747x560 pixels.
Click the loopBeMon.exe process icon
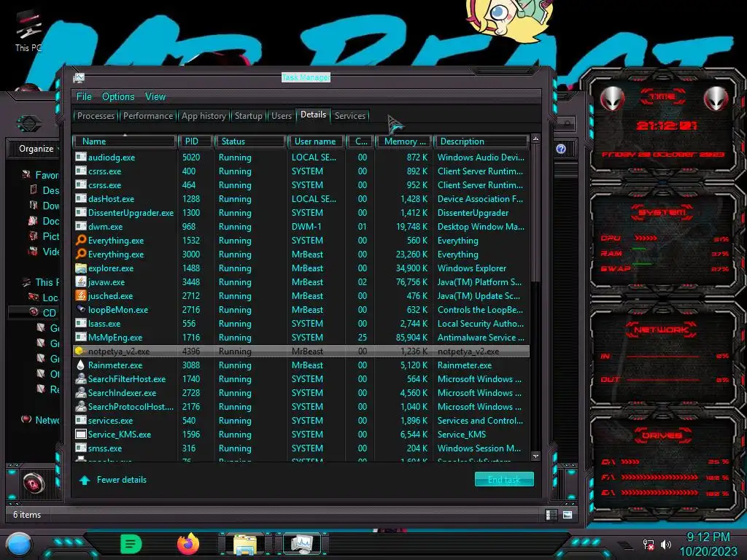(x=81, y=309)
